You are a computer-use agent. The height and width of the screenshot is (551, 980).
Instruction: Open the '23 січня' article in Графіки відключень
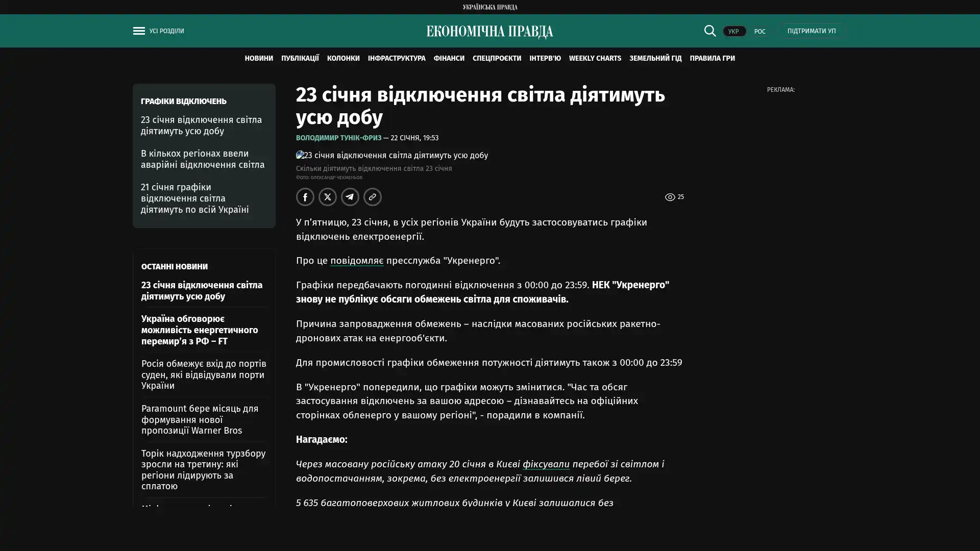[x=202, y=126]
